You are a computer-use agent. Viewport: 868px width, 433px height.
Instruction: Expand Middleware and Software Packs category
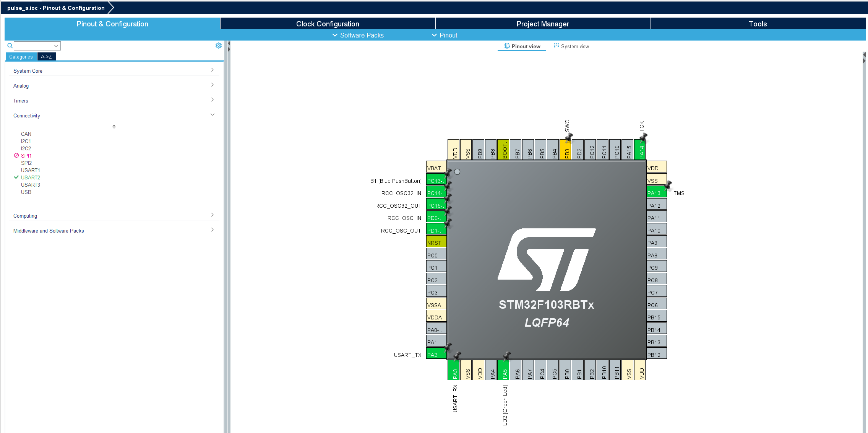point(114,231)
